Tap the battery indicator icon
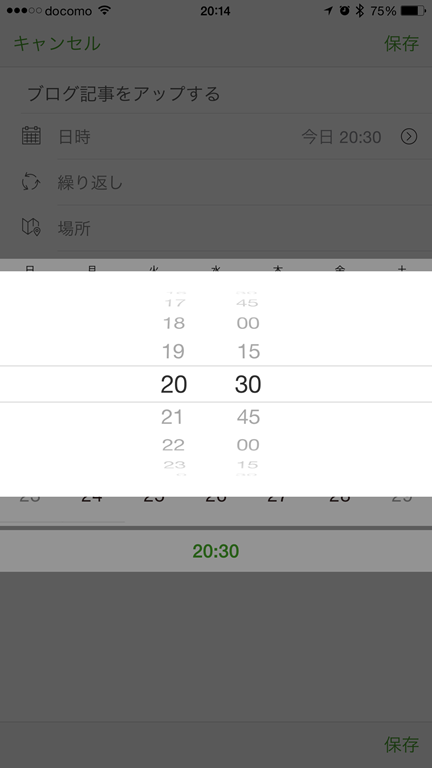 413,11
